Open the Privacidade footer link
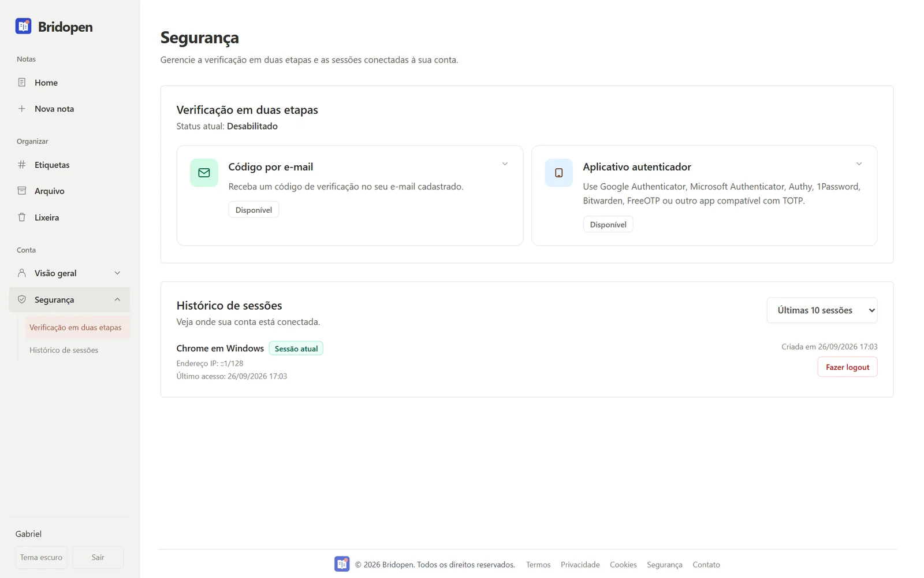Viewport: 924px width, 578px height. (580, 565)
